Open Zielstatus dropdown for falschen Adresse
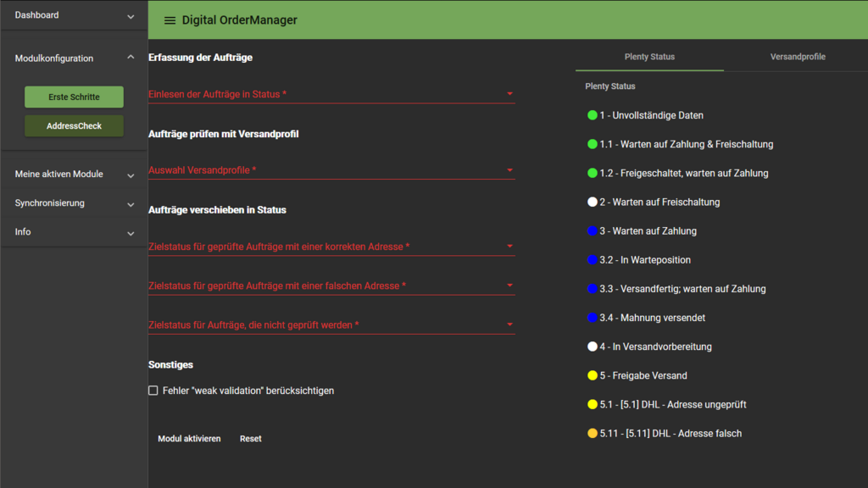The image size is (868, 488). click(331, 286)
